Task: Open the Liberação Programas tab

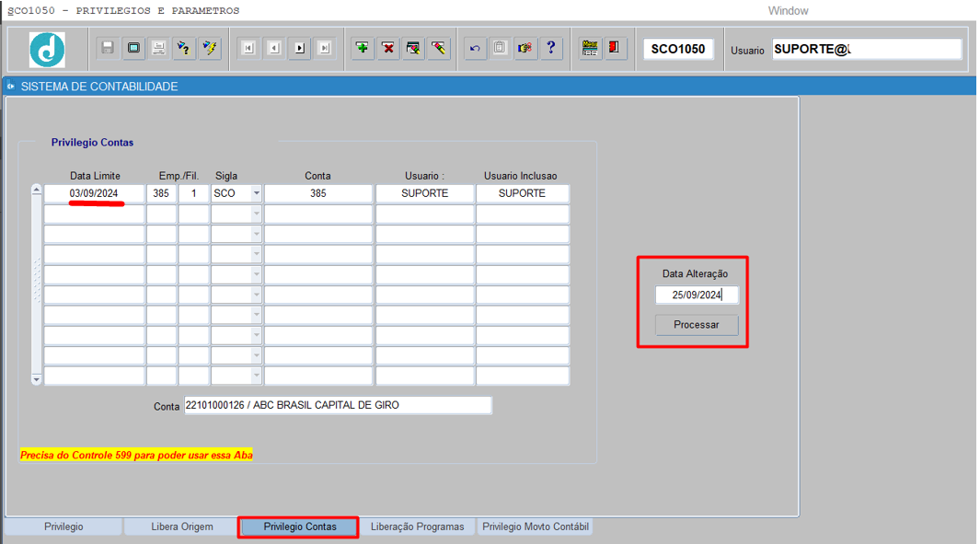Action: click(x=417, y=527)
